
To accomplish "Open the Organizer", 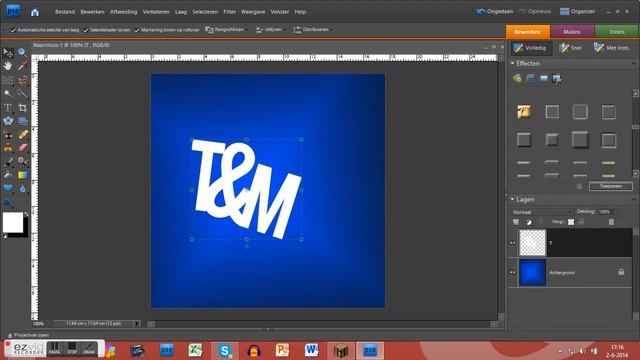I will (577, 11).
